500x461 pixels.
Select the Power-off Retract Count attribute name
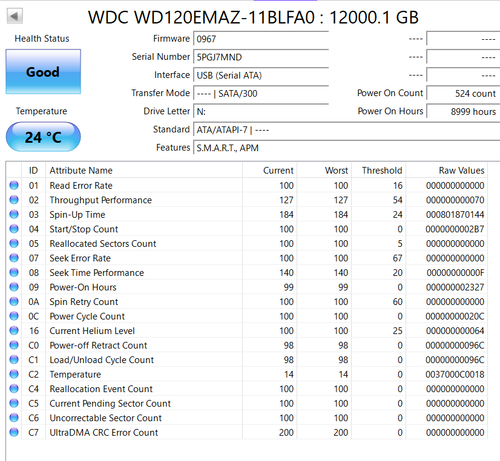tap(98, 345)
